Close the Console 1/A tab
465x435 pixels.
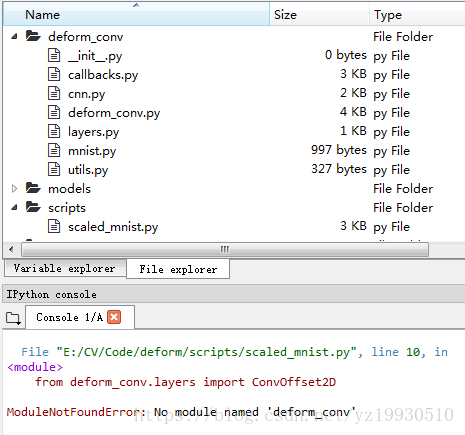click(x=114, y=317)
